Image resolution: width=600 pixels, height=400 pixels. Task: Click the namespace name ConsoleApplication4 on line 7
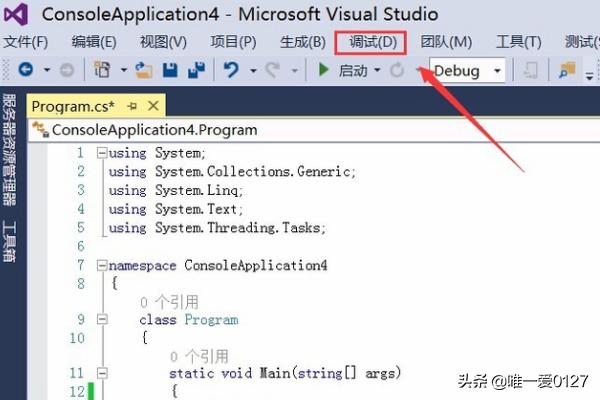256,265
